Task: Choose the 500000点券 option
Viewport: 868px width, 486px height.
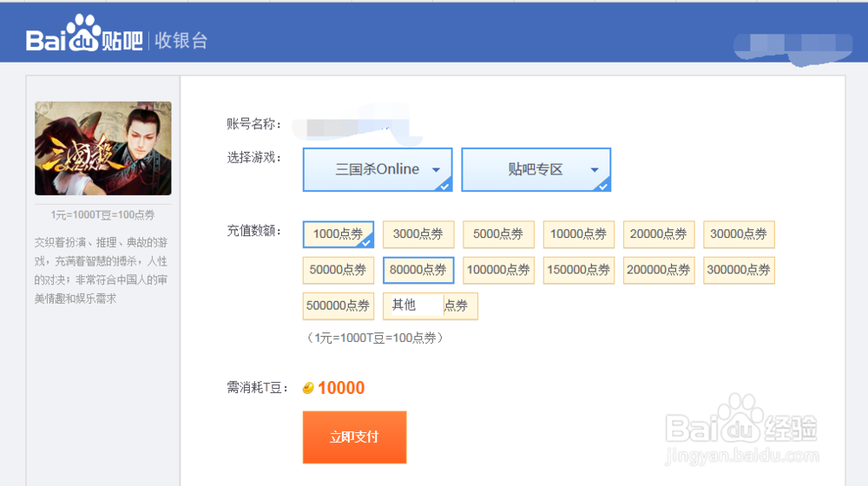Action: [x=339, y=306]
